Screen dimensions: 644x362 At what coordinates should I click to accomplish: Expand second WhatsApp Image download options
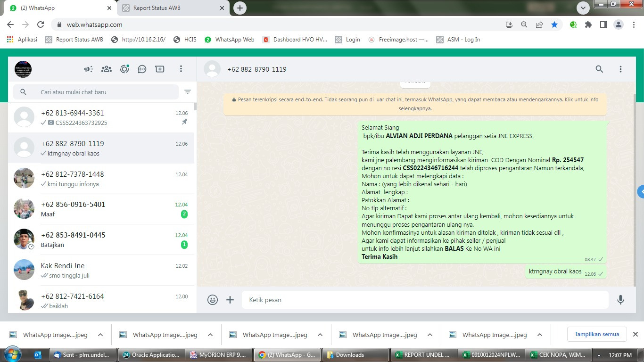210,335
